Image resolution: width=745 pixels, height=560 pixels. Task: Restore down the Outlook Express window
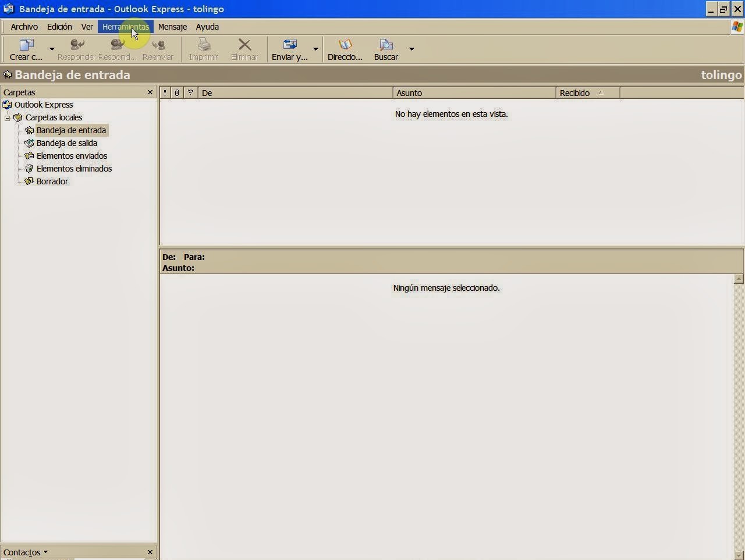click(x=724, y=9)
